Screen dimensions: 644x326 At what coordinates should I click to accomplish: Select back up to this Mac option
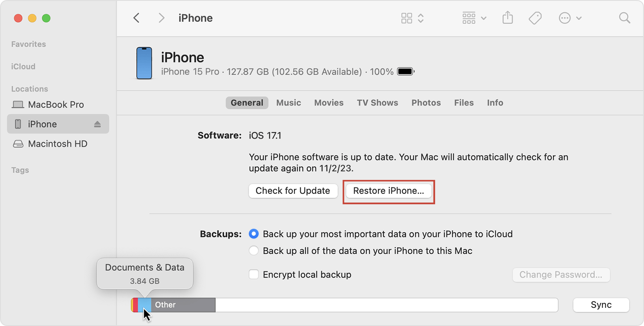coord(254,251)
